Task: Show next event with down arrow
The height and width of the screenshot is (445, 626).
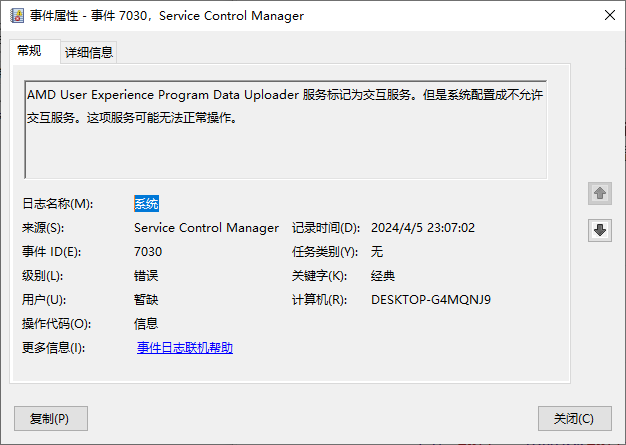Action: point(600,230)
